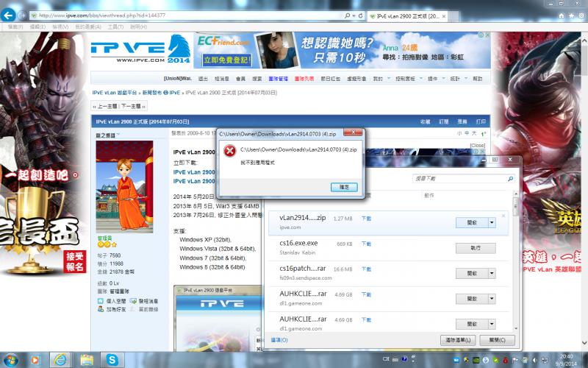Go back with the IE back arrow
Screen dimensions: 588x368
(8, 15)
